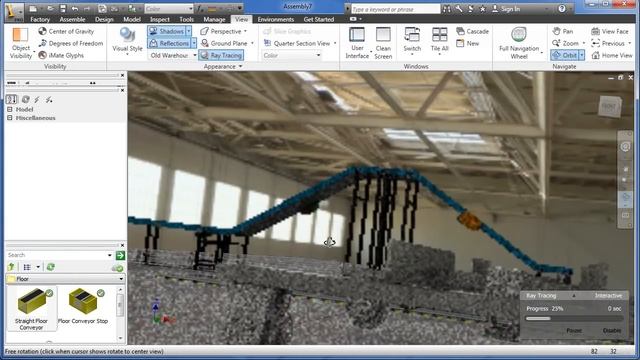Click the favorites star icon in title bar
Image resolution: width=640 pixels, height=360 pixels.
tap(482, 9)
